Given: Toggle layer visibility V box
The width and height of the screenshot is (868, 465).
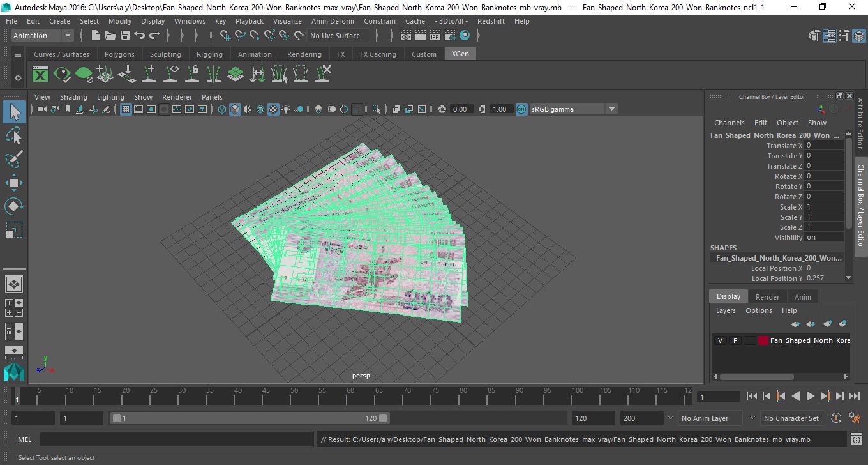Looking at the screenshot, I should tap(720, 340).
